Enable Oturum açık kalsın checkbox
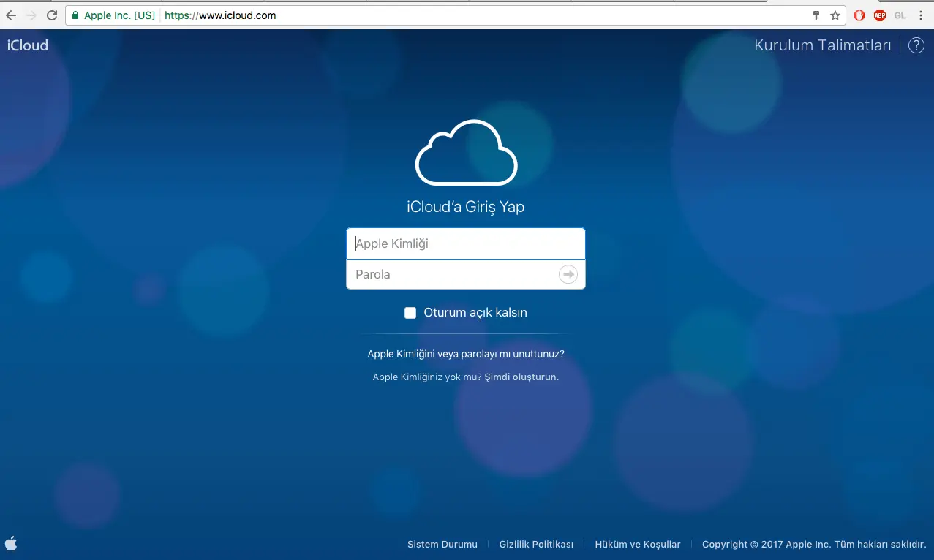934x560 pixels. (410, 313)
